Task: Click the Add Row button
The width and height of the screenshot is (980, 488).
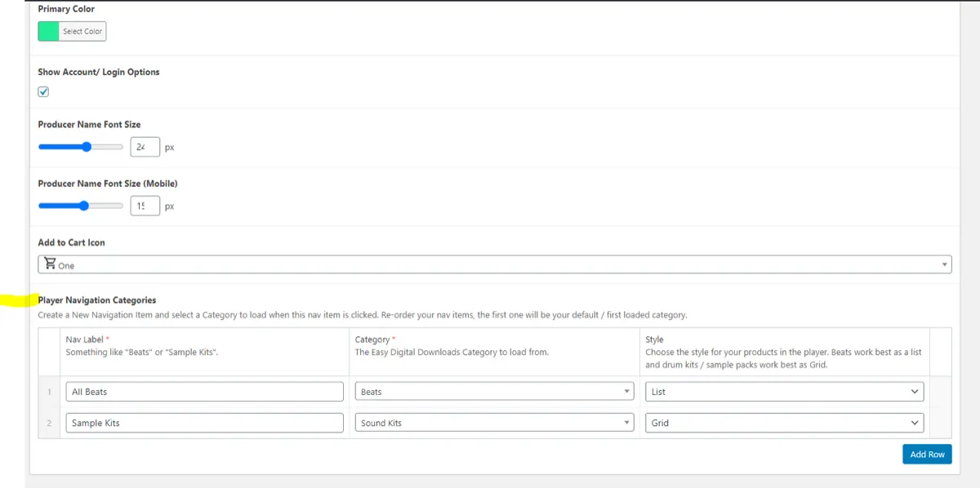Action: [x=927, y=454]
